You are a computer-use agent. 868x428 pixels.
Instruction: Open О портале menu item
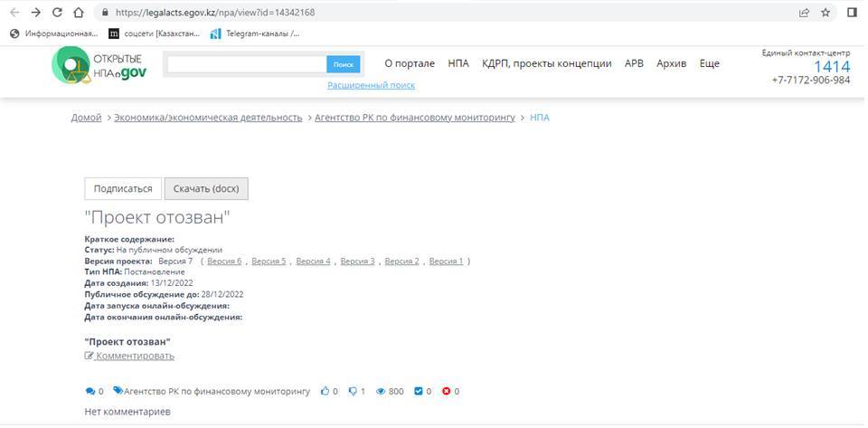[x=410, y=63]
